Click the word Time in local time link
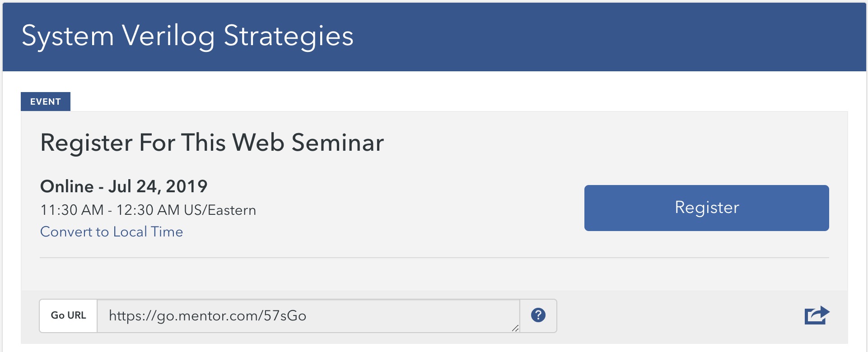Viewport: 868px width, 352px height. click(x=167, y=232)
